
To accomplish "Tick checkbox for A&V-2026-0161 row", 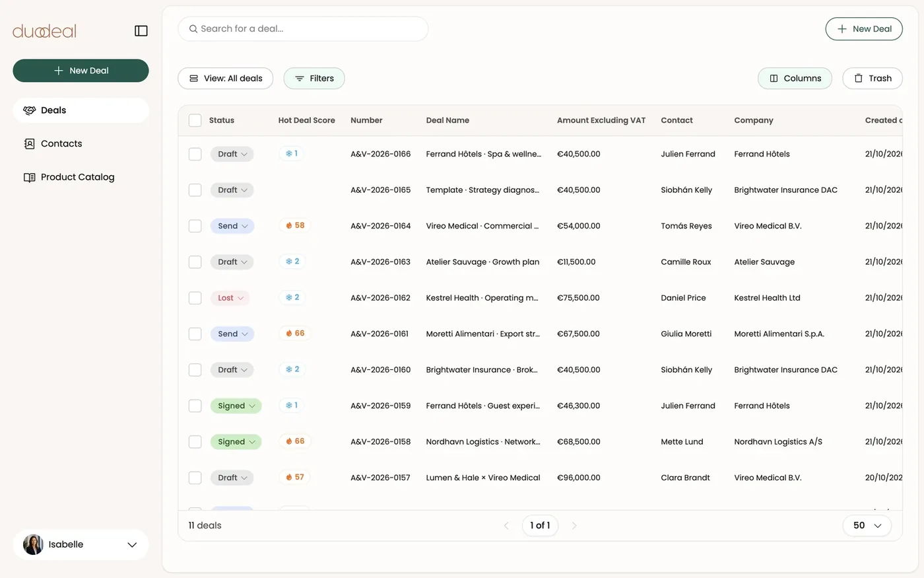I will (195, 334).
